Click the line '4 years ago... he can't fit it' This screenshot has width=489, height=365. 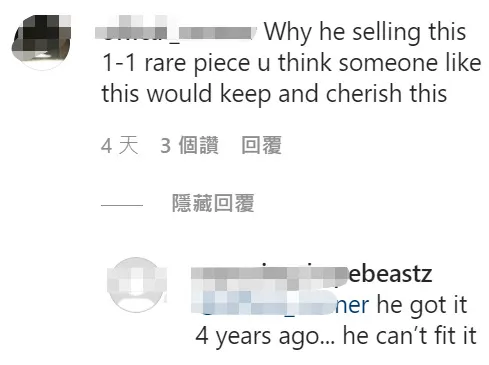point(336,336)
